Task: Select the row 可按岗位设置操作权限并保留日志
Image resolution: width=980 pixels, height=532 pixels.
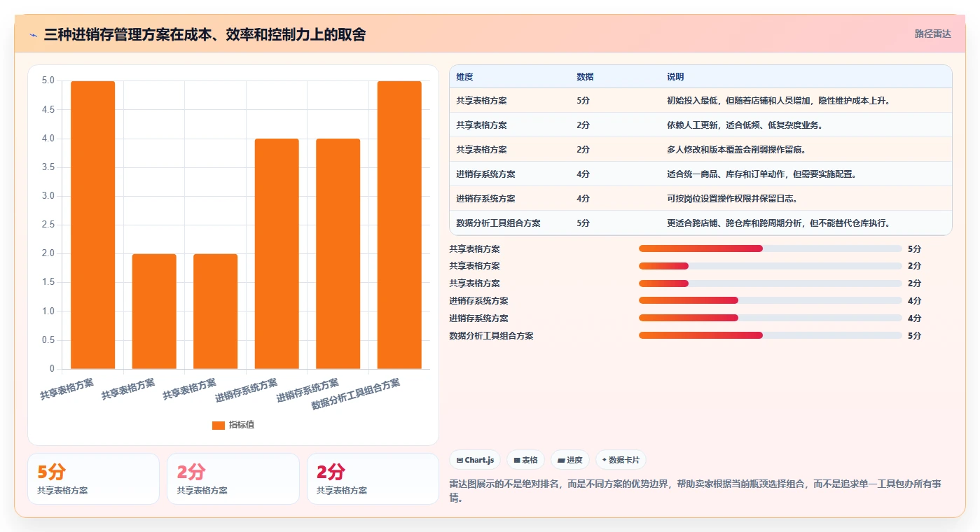Action: coord(701,199)
